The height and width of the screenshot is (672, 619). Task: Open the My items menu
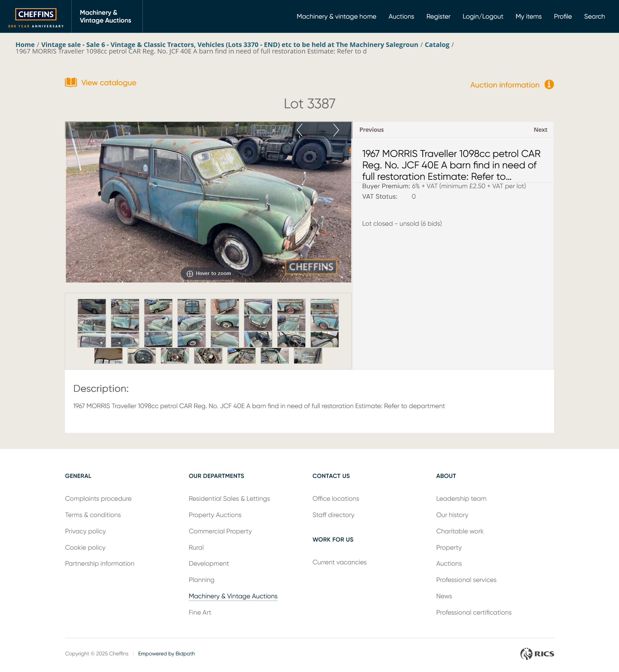(528, 16)
